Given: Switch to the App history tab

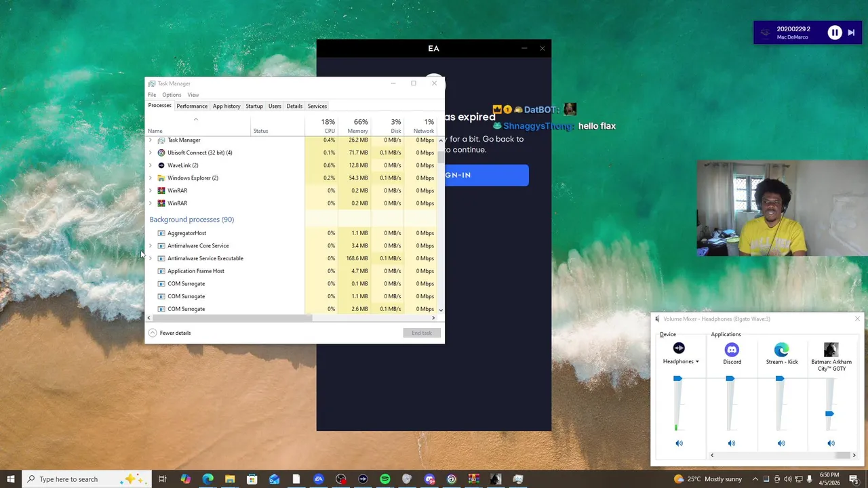Looking at the screenshot, I should (226, 106).
